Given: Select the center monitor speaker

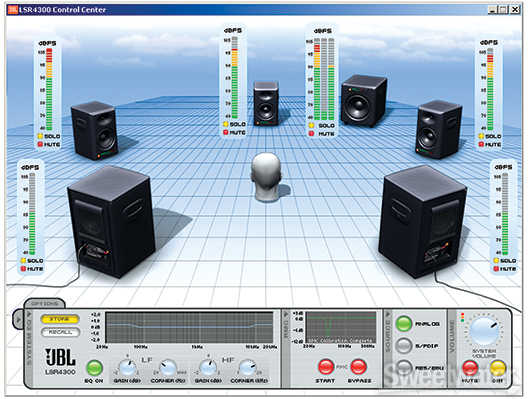Looking at the screenshot, I should (266, 103).
